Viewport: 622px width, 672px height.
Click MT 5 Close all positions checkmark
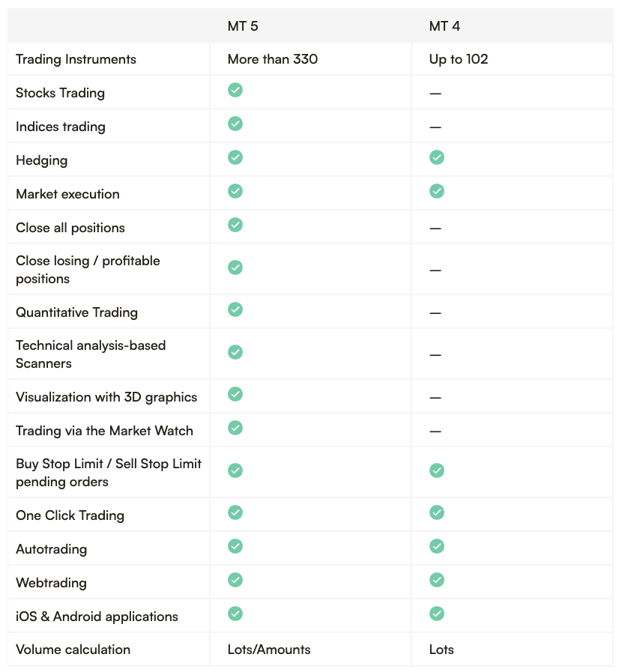235,225
